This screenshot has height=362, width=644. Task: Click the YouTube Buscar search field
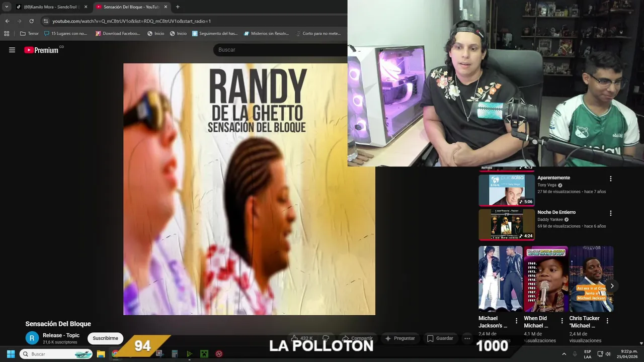click(280, 50)
